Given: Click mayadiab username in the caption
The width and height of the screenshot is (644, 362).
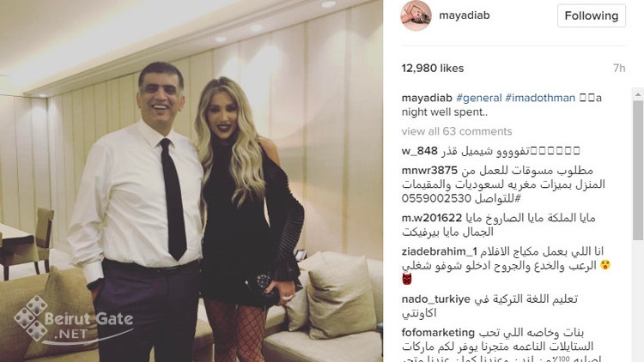Looking at the screenshot, I should tap(427, 98).
